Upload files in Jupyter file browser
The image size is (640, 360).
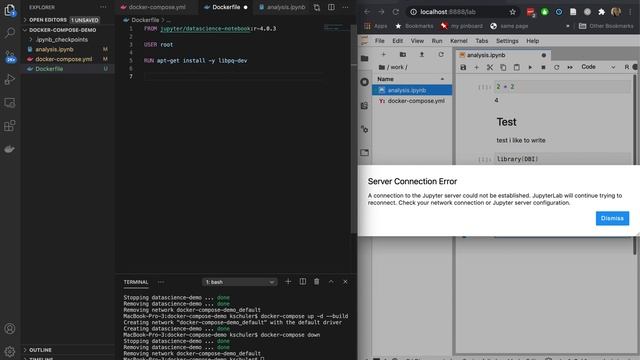[x=422, y=55]
